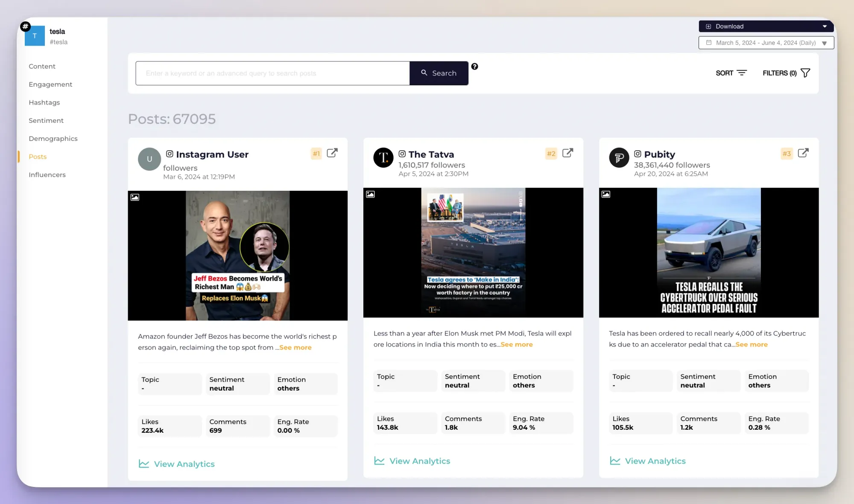854x504 pixels.
Task: Open Hashtags in sidebar
Action: click(x=44, y=102)
